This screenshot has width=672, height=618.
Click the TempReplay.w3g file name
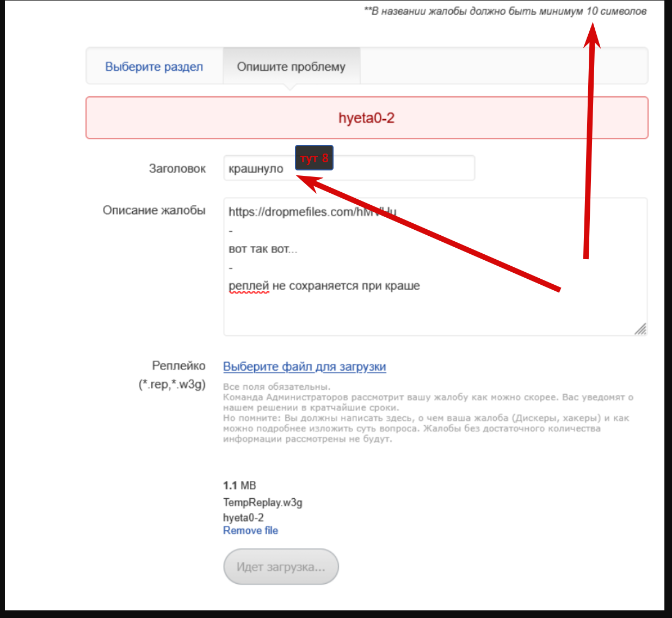[263, 502]
